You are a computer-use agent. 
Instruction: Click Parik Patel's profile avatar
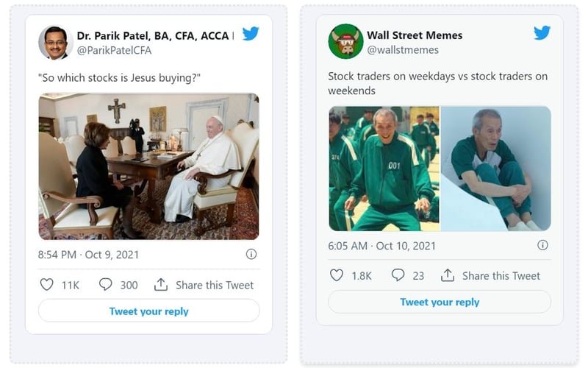click(x=54, y=43)
